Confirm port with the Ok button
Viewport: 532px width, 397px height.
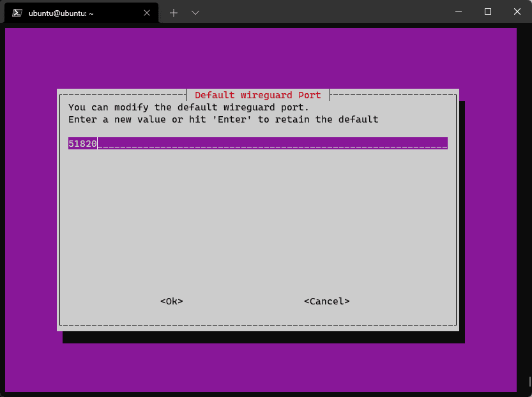172,301
